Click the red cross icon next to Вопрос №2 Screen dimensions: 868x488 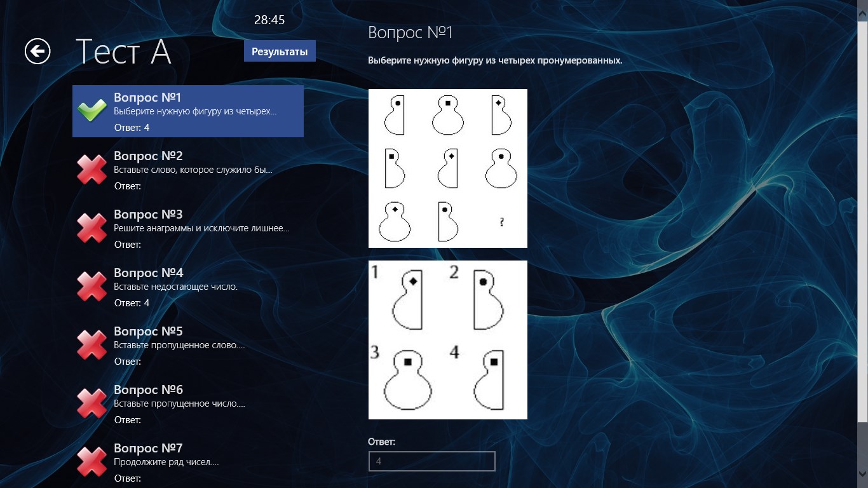click(x=92, y=170)
